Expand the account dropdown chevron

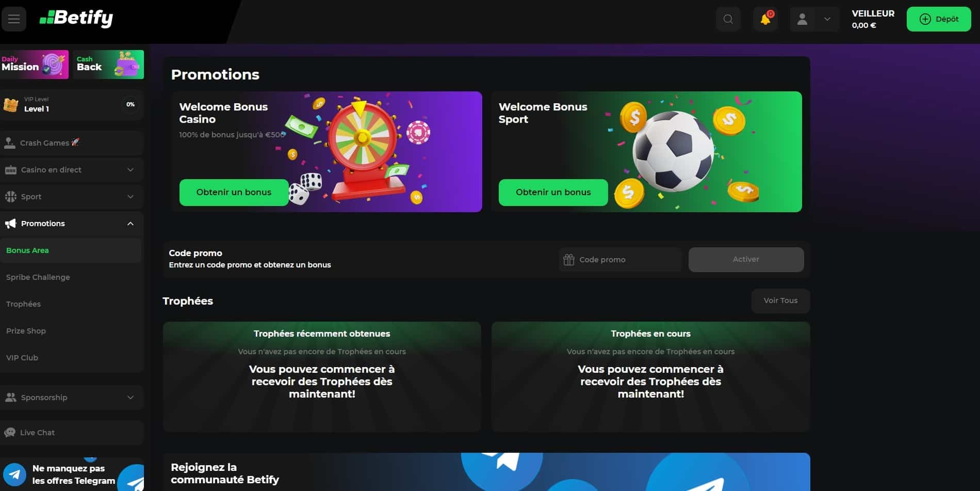pyautogui.click(x=827, y=20)
